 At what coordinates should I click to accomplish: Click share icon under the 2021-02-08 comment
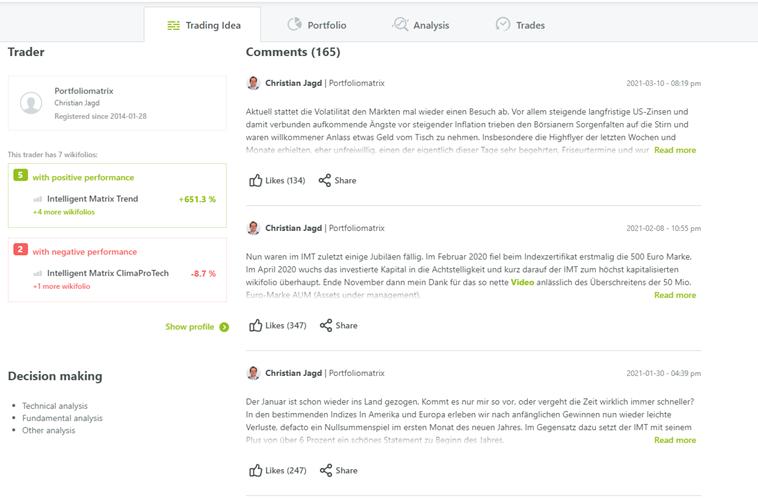click(326, 325)
